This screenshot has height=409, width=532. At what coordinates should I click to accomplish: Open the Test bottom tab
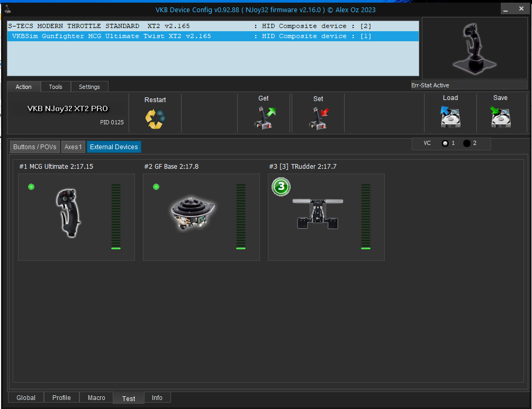point(129,398)
